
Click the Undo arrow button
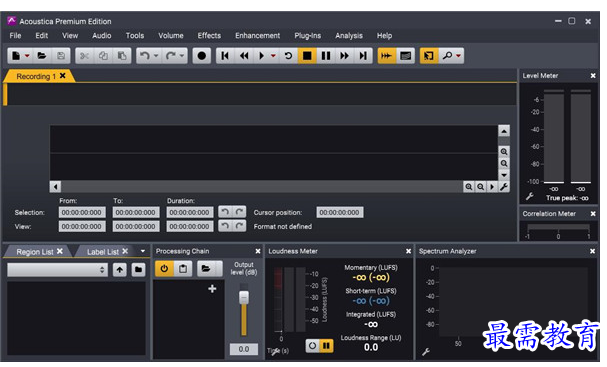(144, 56)
